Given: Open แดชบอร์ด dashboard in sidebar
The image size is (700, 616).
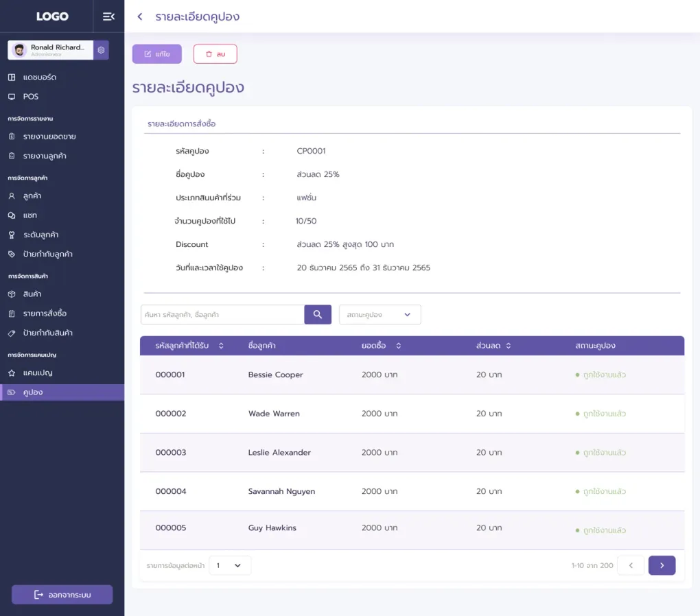Looking at the screenshot, I should tap(62, 78).
